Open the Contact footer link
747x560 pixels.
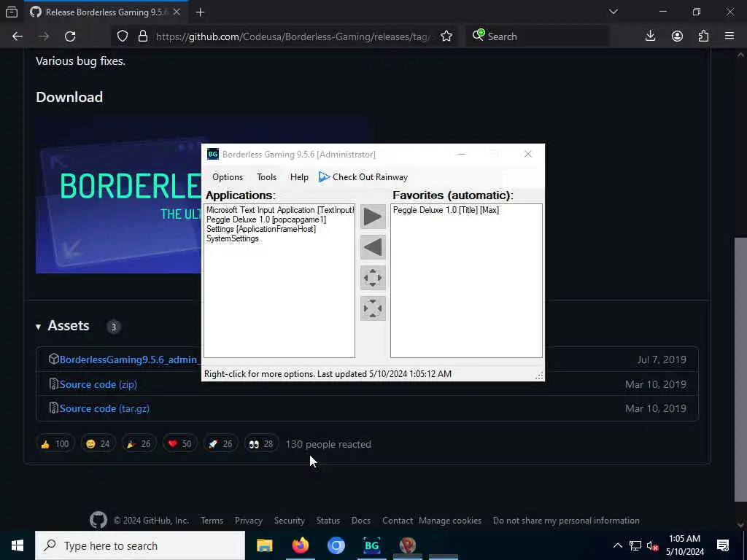[x=398, y=521]
